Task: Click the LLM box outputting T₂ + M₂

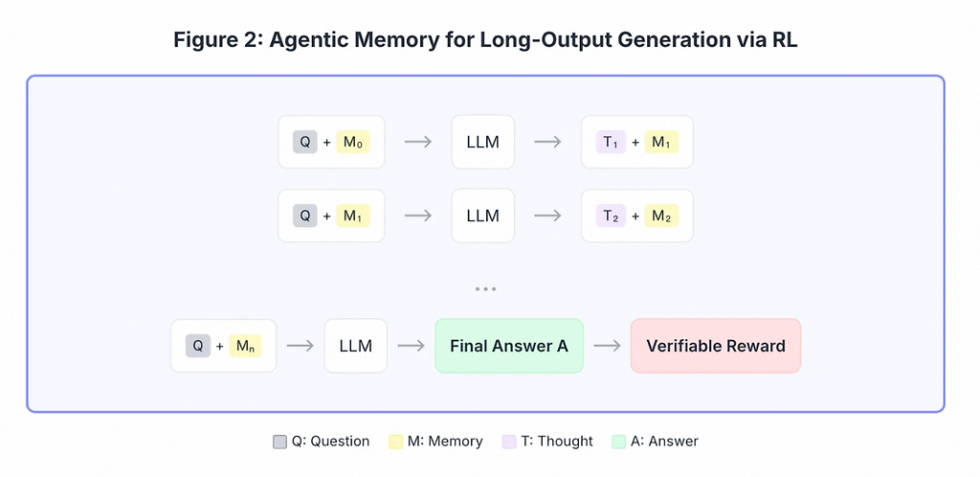Action: click(x=482, y=216)
